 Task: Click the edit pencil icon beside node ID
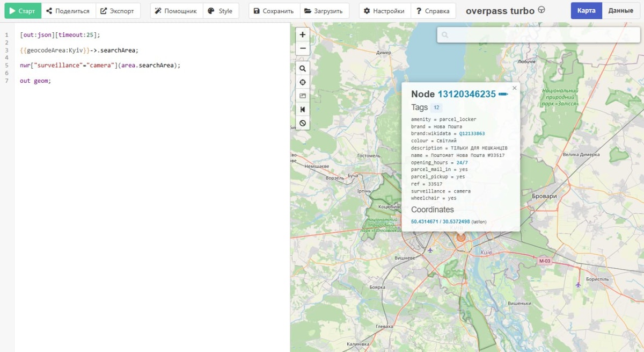coord(503,94)
